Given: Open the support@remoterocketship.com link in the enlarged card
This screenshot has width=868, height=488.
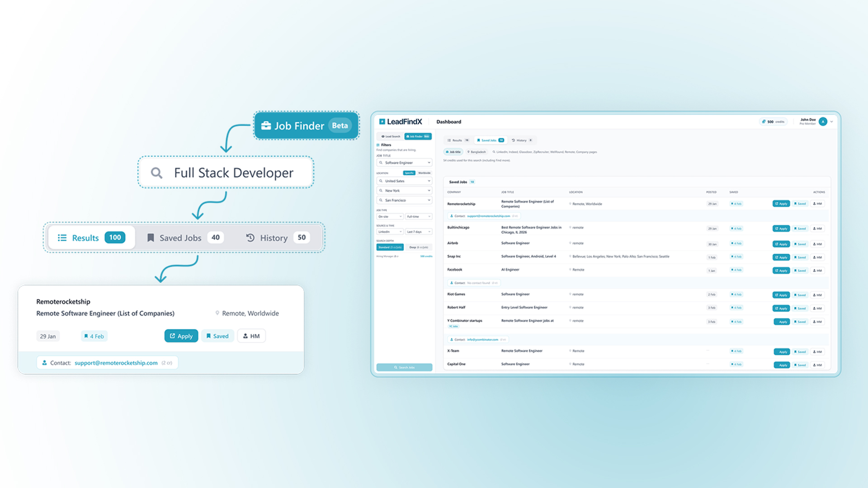Looking at the screenshot, I should pyautogui.click(x=116, y=363).
